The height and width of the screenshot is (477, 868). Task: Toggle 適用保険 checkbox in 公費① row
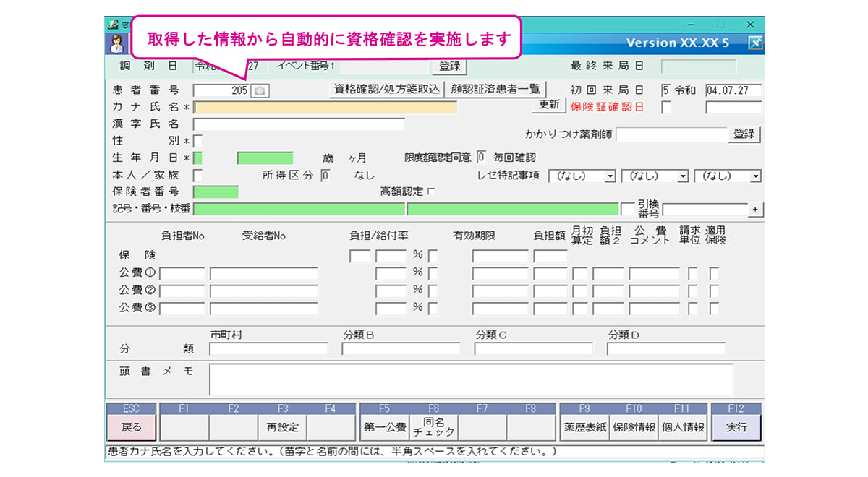click(715, 273)
